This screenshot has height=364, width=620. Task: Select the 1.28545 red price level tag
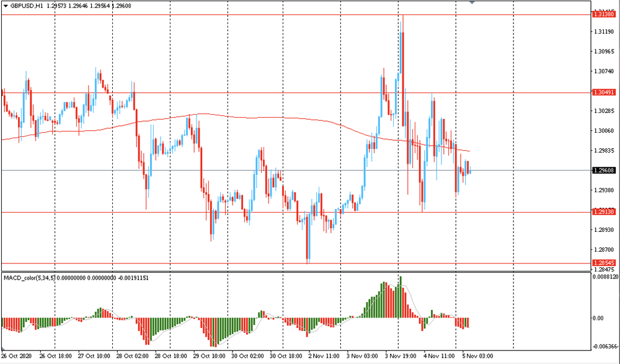pos(604,263)
